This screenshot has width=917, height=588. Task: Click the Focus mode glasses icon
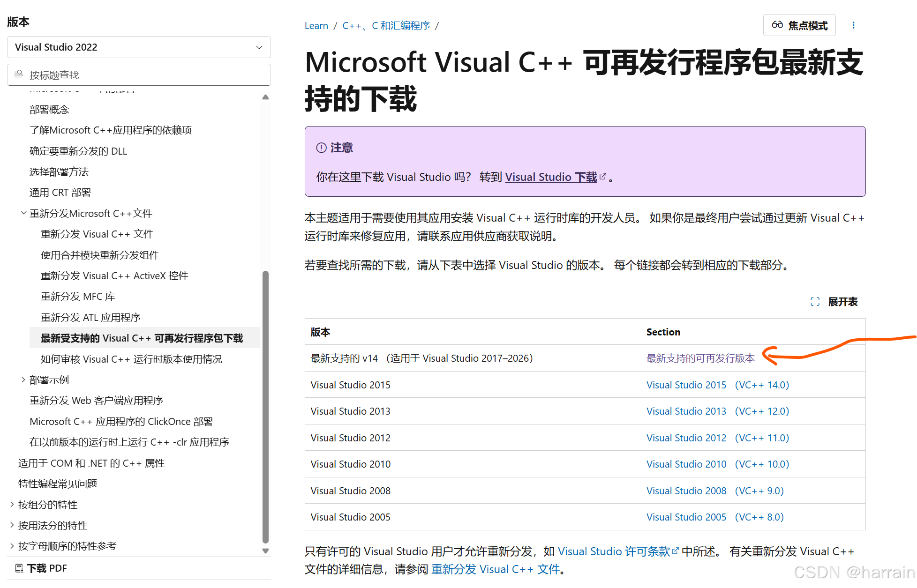click(777, 25)
